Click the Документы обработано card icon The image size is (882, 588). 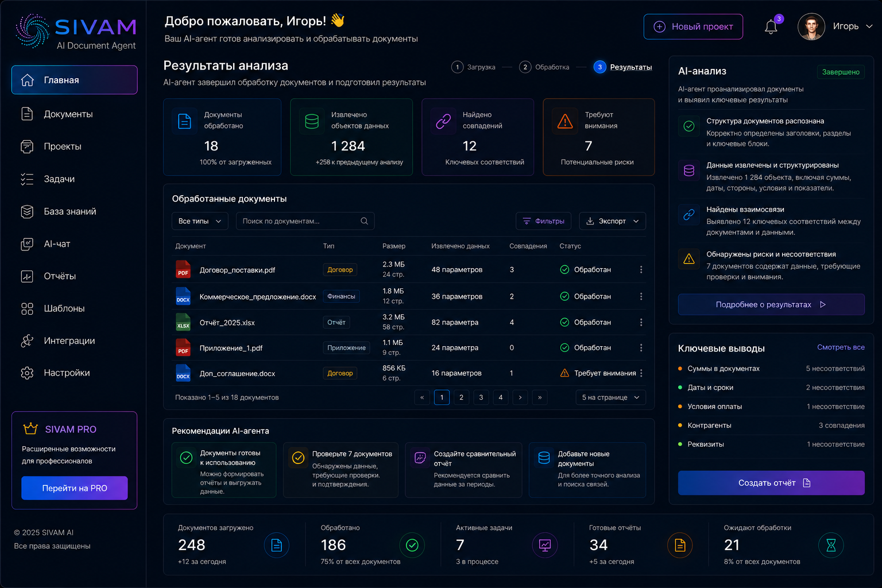click(x=184, y=121)
